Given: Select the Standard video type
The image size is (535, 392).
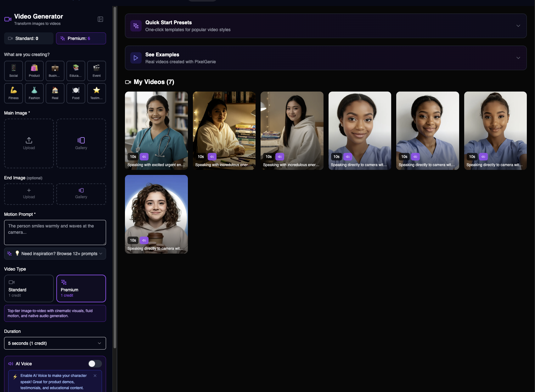Looking at the screenshot, I should point(29,288).
